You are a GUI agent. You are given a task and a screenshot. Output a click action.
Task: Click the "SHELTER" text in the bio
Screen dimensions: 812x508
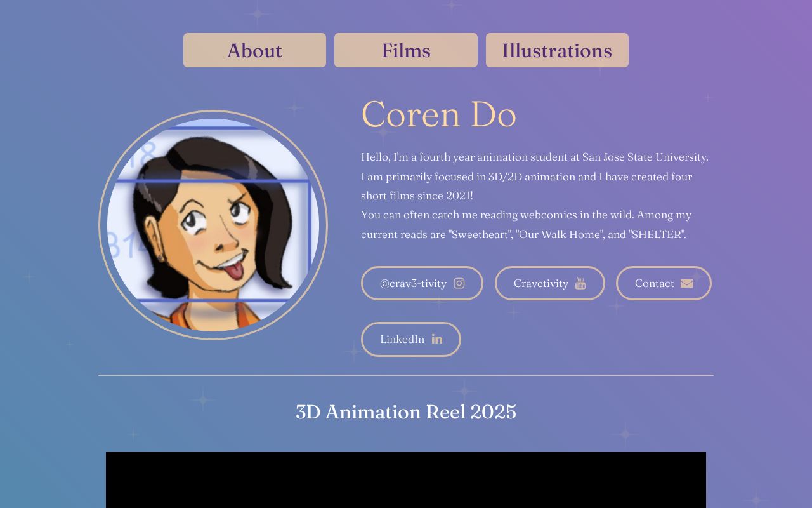click(x=657, y=234)
